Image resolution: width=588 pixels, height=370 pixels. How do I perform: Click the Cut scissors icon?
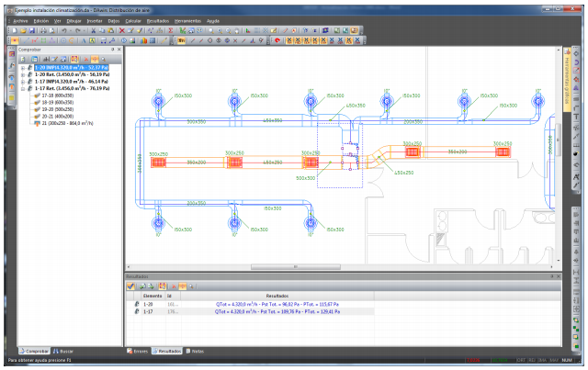point(94,30)
